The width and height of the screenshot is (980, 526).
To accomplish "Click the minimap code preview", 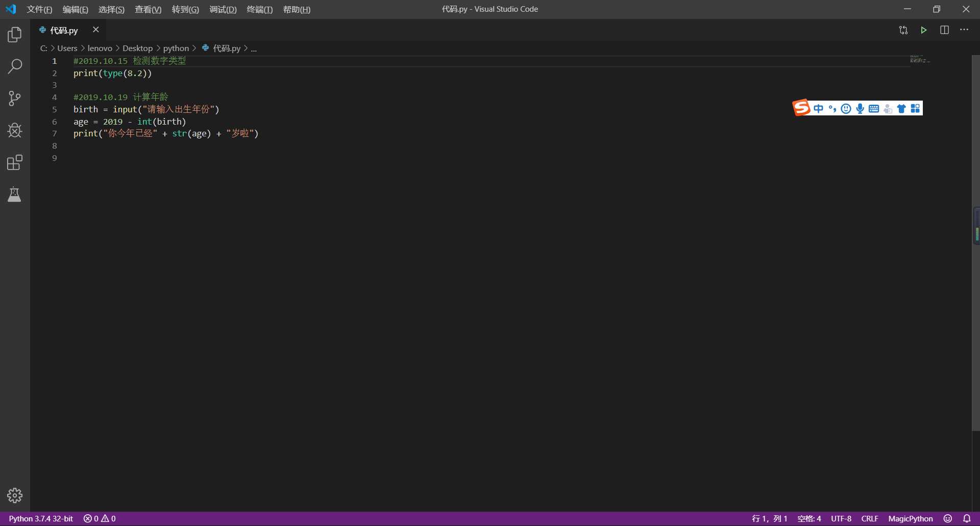I will click(920, 59).
